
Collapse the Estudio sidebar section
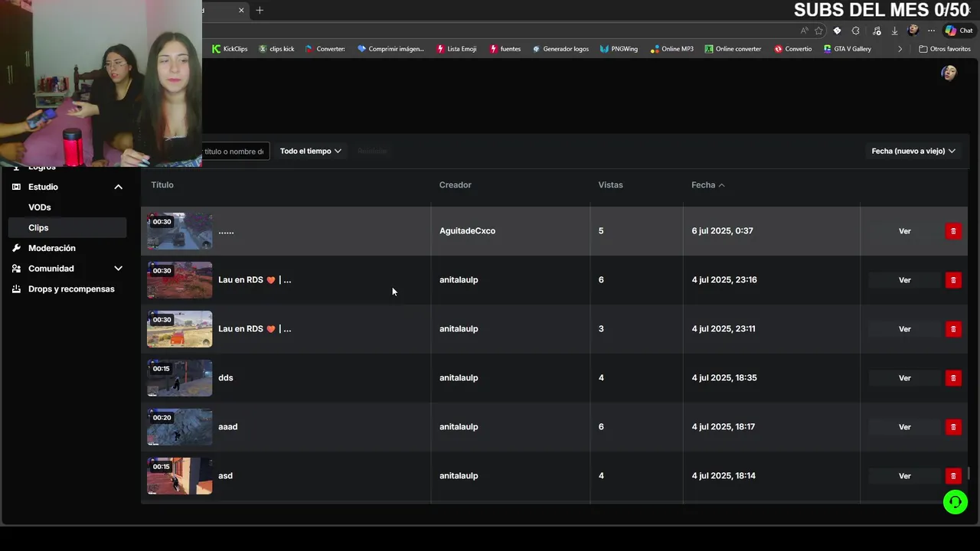point(118,187)
